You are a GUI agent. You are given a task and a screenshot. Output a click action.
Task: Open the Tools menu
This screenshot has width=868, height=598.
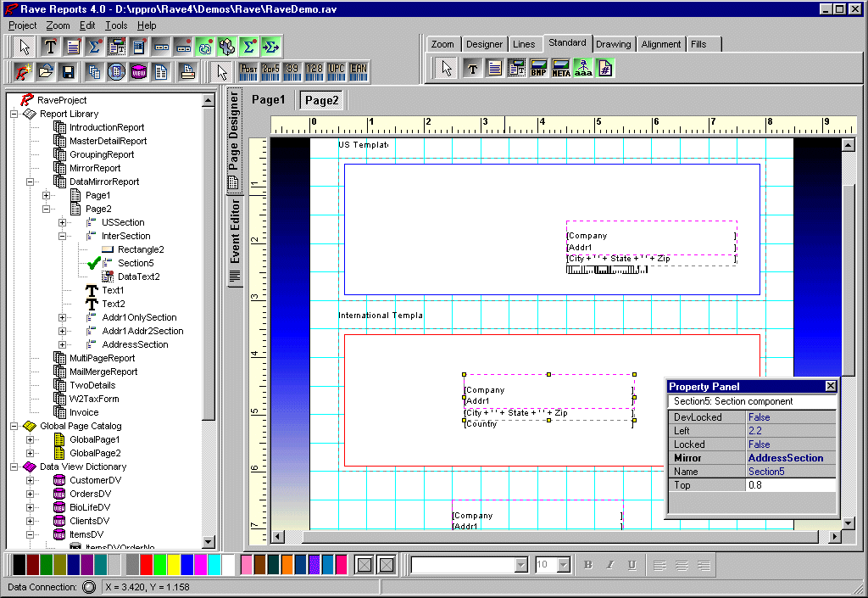[x=116, y=25]
